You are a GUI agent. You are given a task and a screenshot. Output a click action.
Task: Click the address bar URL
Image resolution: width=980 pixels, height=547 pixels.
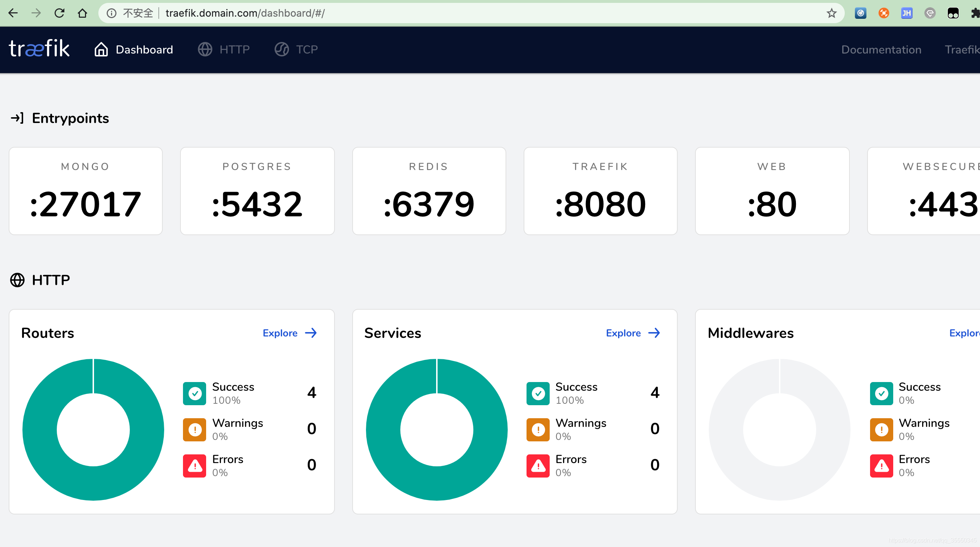(246, 13)
